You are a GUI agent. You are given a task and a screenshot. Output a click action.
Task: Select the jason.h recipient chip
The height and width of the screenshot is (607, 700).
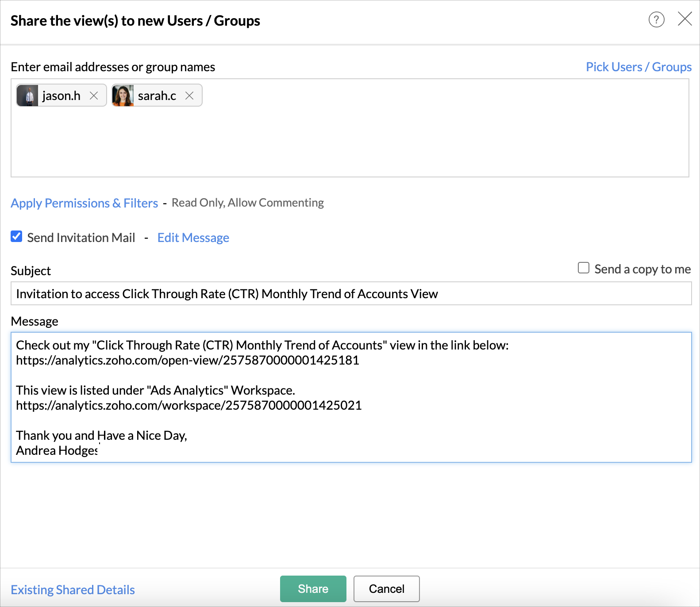tap(61, 96)
